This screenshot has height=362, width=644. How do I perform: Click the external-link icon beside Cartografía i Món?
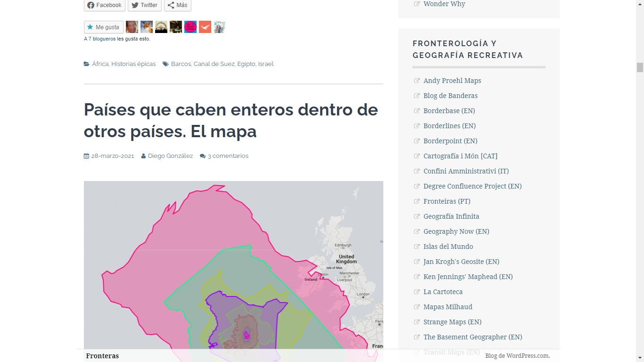click(x=417, y=156)
